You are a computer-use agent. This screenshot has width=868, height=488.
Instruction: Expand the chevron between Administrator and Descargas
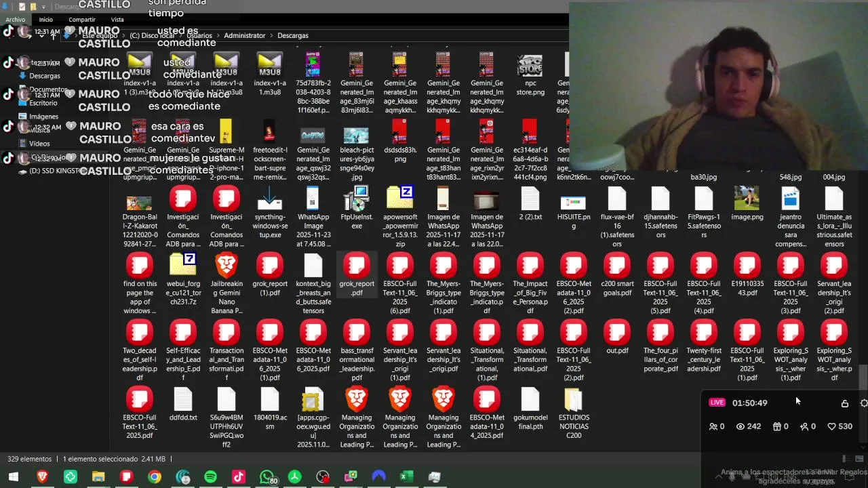tap(271, 35)
